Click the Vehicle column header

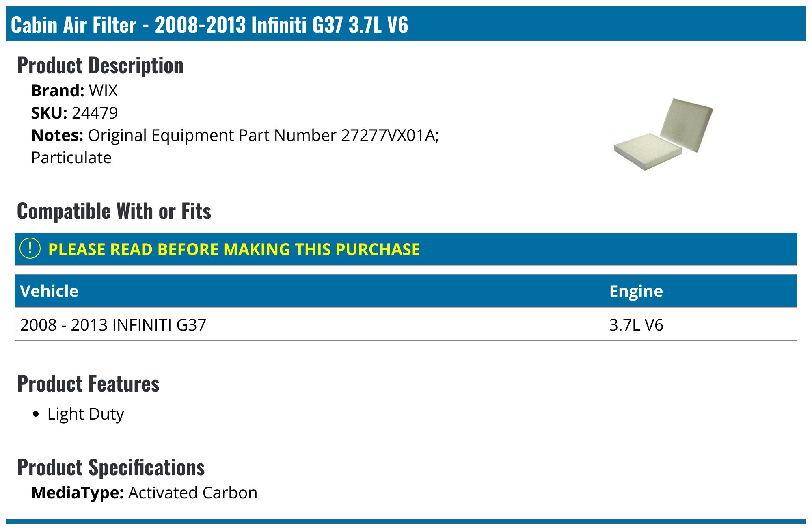click(x=49, y=291)
